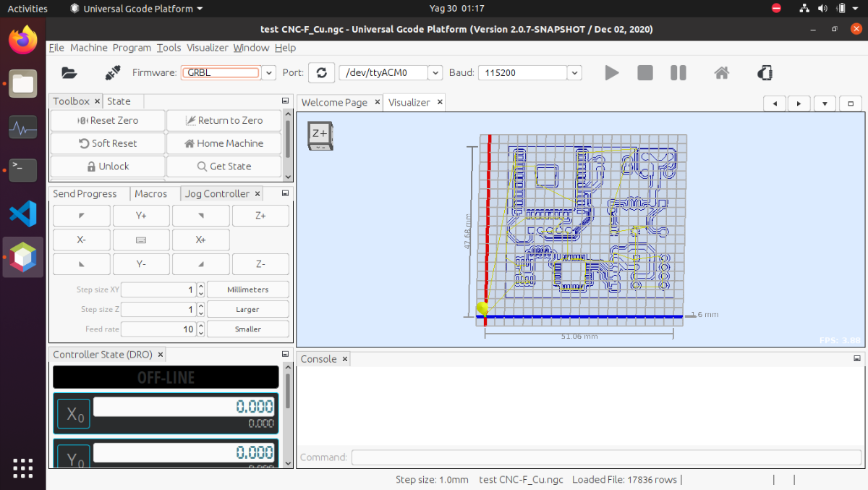Image resolution: width=868 pixels, height=490 pixels.
Task: Click X0 zero axis button
Action: (x=74, y=415)
